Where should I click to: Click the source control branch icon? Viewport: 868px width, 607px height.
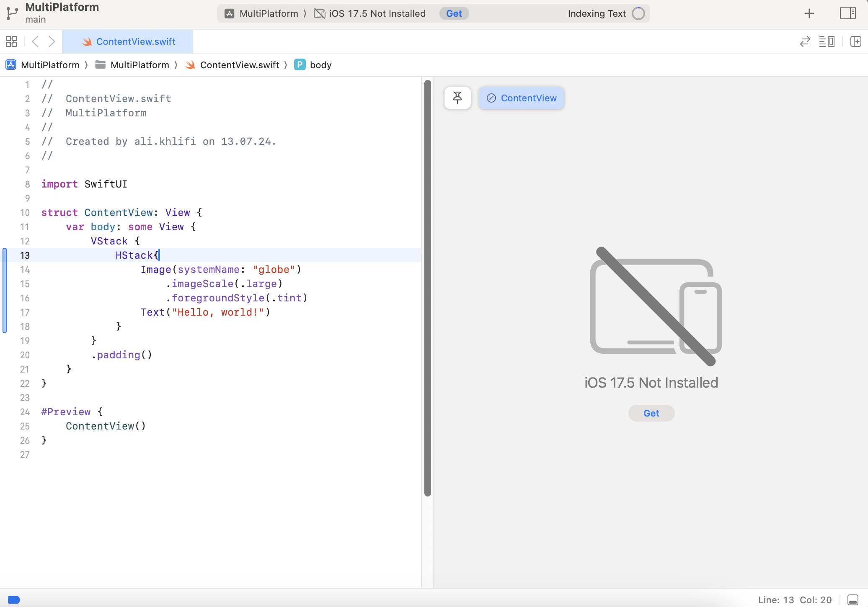pos(13,13)
